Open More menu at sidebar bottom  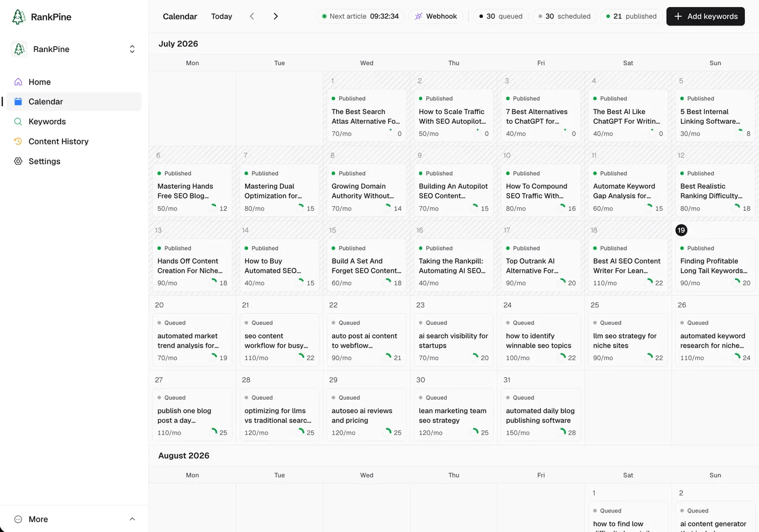(74, 519)
